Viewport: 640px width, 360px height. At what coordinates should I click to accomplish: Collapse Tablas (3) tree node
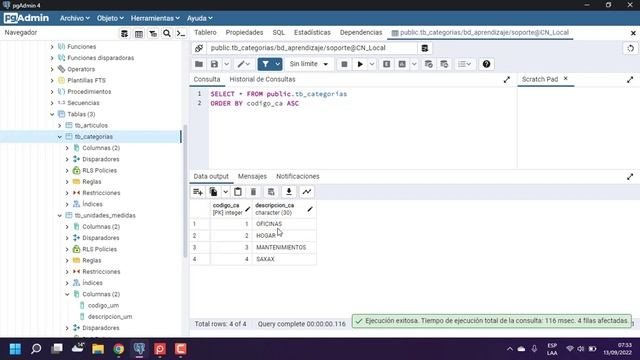pyautogui.click(x=52, y=114)
